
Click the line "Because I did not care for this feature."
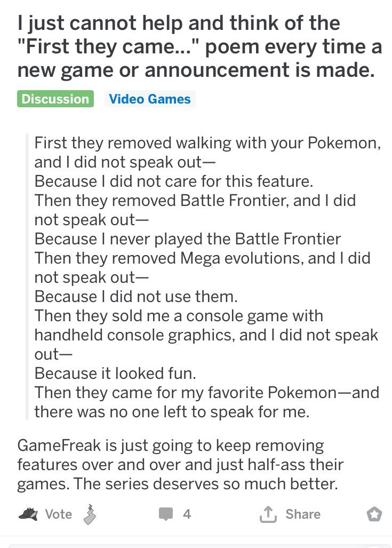(x=173, y=181)
